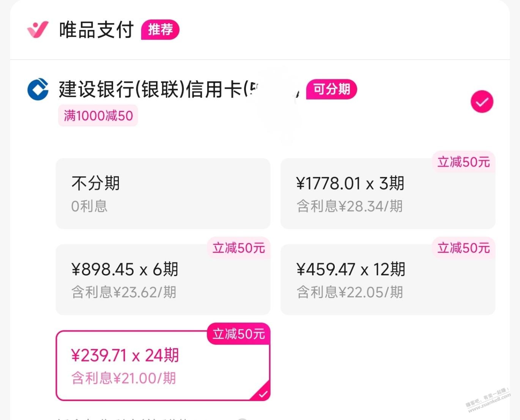
Task: Tap the 可分期 badge on bank card row
Action: 331,89
